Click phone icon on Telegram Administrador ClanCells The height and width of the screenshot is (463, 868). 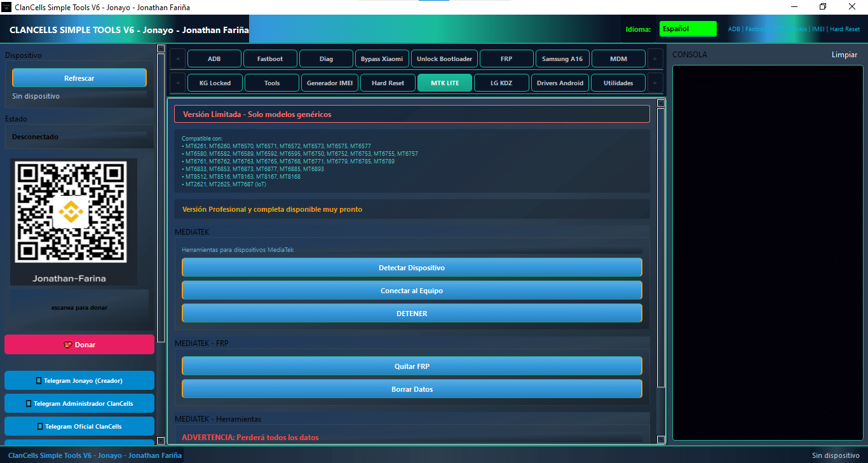click(x=29, y=404)
